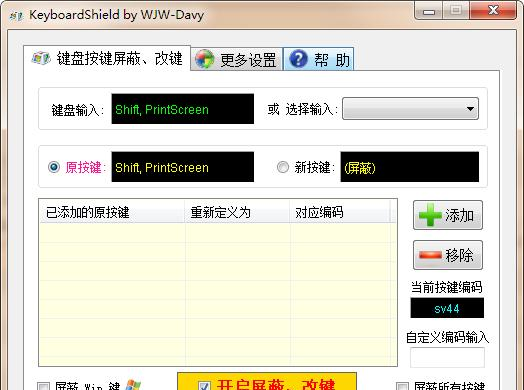Click the blue question mark help icon
The width and height of the screenshot is (524, 390).
(x=298, y=59)
